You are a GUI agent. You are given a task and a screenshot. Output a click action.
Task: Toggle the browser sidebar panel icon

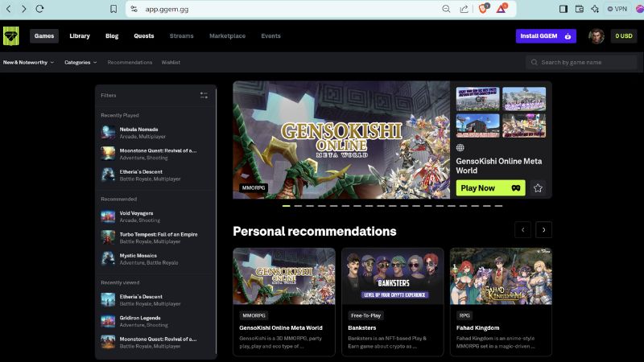pos(564,9)
